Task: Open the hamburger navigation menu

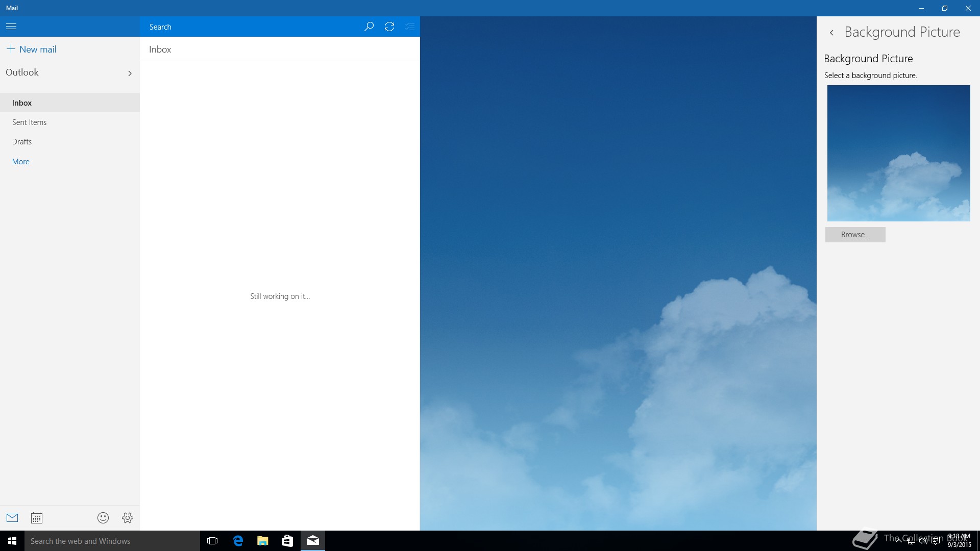Action: click(x=11, y=27)
